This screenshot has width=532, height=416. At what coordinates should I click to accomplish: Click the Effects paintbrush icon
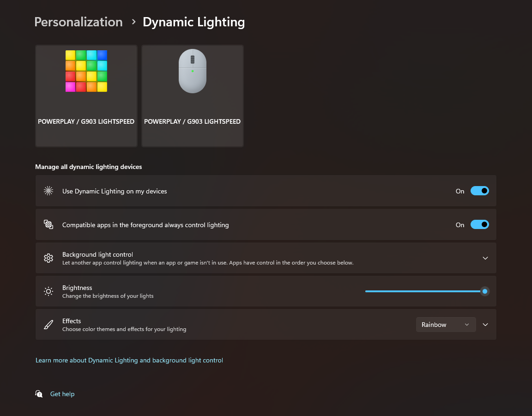(x=48, y=325)
